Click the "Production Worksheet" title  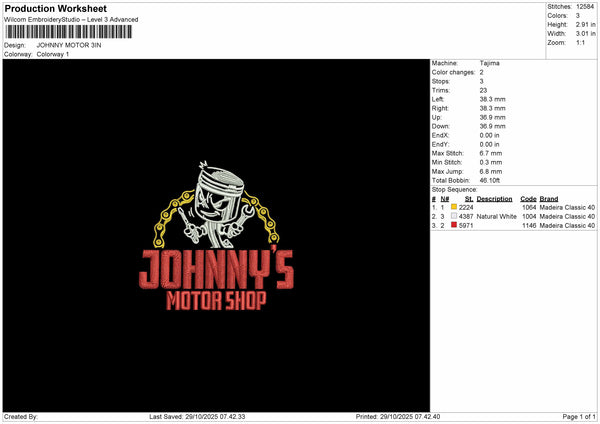coord(56,8)
